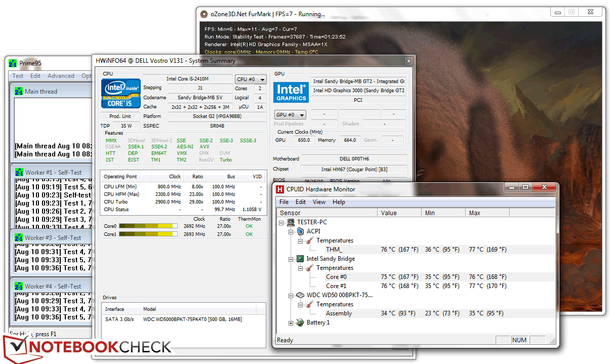Click Sandy Bridge-MB SV codename field
Viewport: 611px width, 364px height.
[199, 97]
